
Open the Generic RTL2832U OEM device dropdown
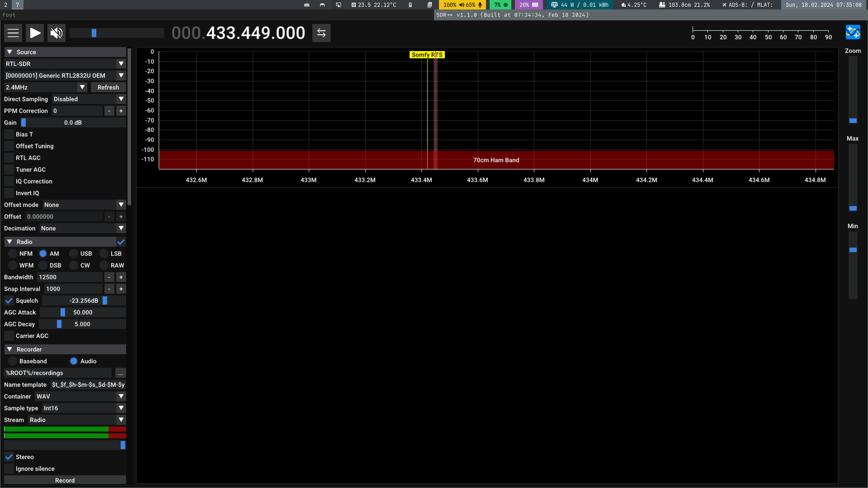65,75
